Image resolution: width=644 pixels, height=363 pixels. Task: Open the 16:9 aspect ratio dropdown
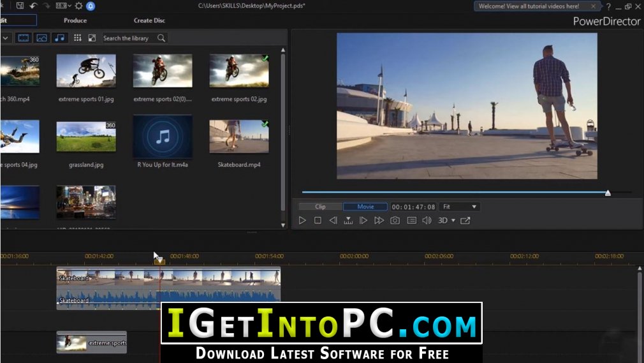pyautogui.click(x=63, y=6)
